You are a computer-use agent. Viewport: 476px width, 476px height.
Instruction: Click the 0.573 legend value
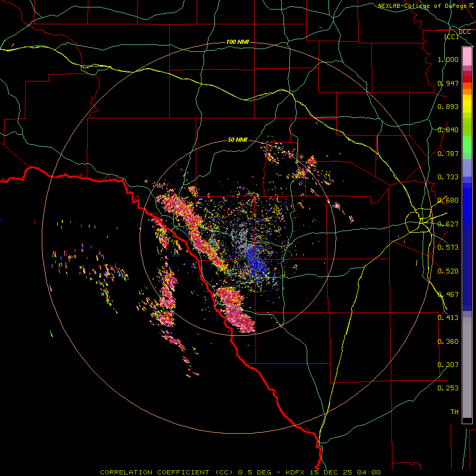tap(448, 248)
